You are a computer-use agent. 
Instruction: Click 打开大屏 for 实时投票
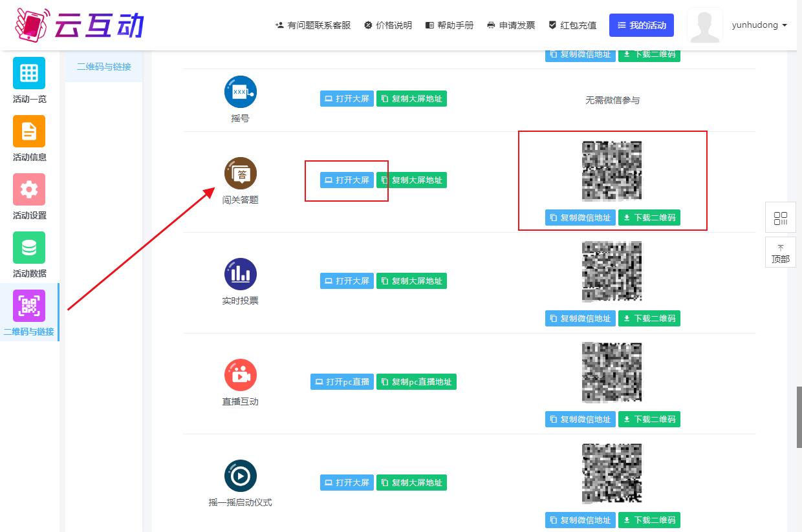pos(347,281)
